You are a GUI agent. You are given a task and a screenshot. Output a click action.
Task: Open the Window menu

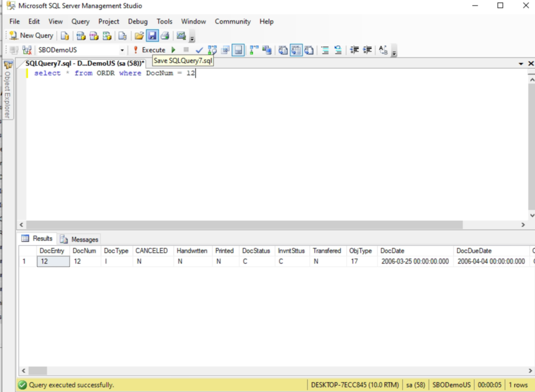click(193, 21)
